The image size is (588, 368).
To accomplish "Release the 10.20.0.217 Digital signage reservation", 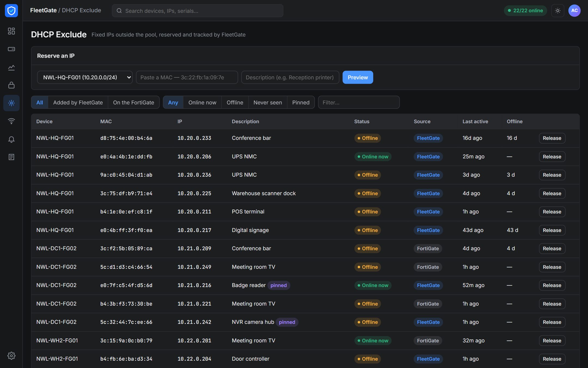I will point(552,230).
